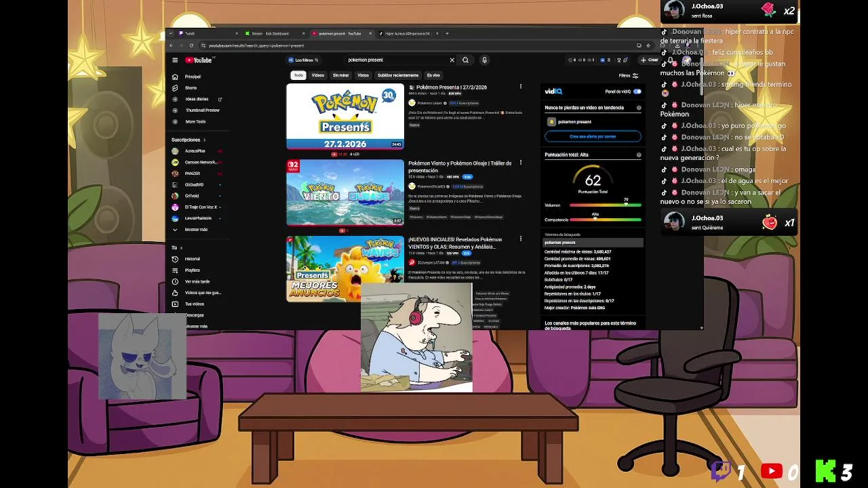The image size is (868, 488).
Task: Select the Videos filter chip
Action: pos(318,75)
